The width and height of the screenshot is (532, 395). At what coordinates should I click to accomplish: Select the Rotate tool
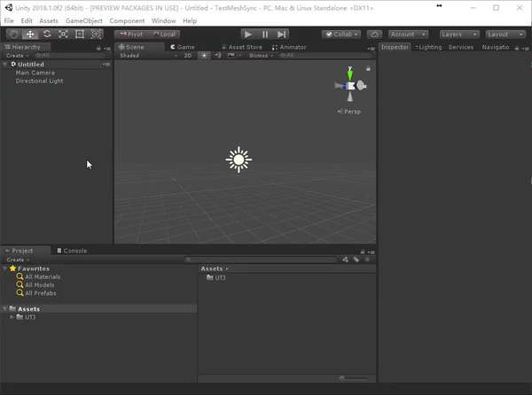pyautogui.click(x=46, y=35)
